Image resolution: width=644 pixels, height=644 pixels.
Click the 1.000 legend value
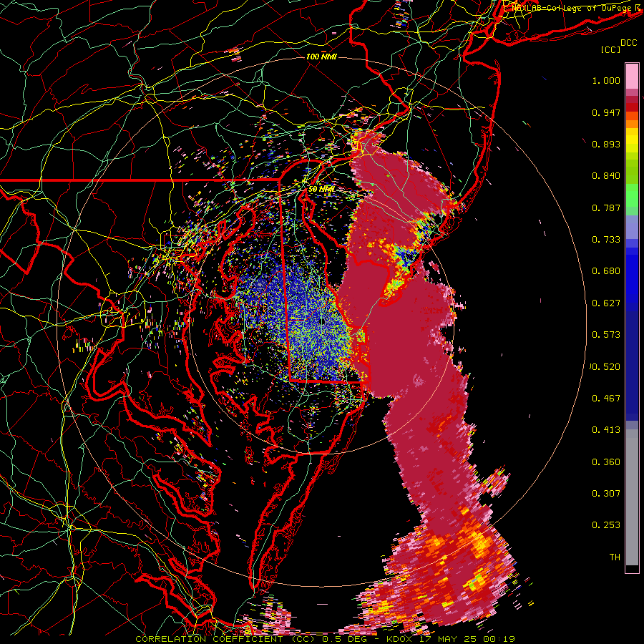[606, 80]
